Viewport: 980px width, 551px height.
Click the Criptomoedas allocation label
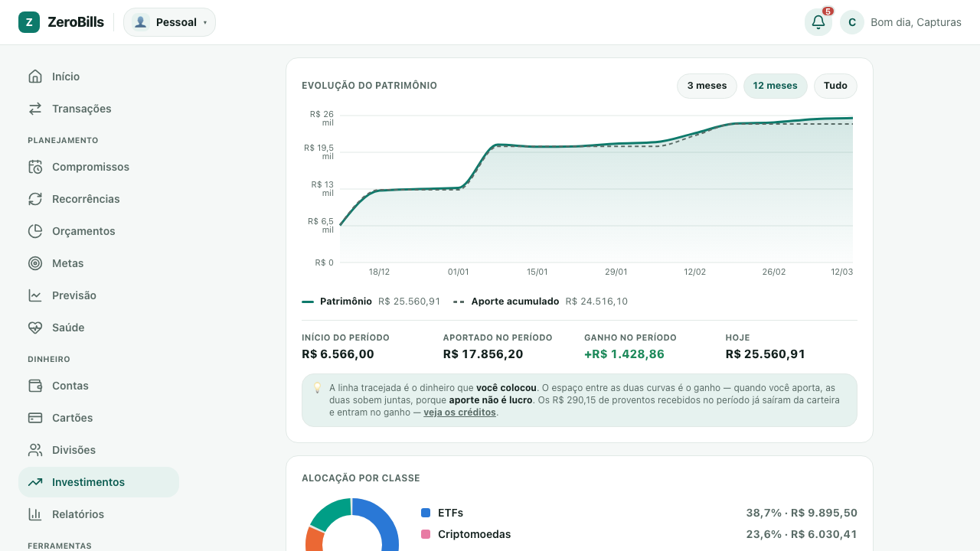tap(474, 534)
